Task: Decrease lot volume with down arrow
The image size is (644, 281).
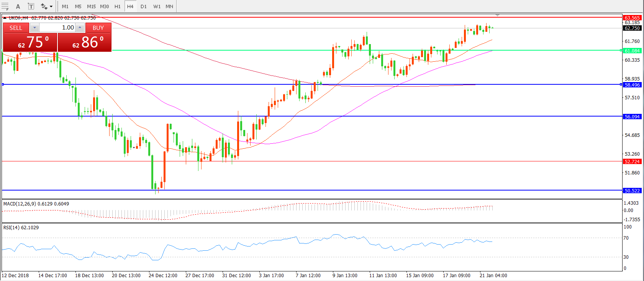Action: tap(34, 28)
